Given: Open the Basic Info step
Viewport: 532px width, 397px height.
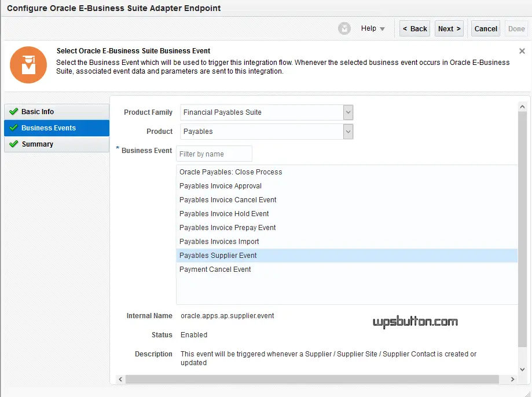Looking at the screenshot, I should [57, 112].
